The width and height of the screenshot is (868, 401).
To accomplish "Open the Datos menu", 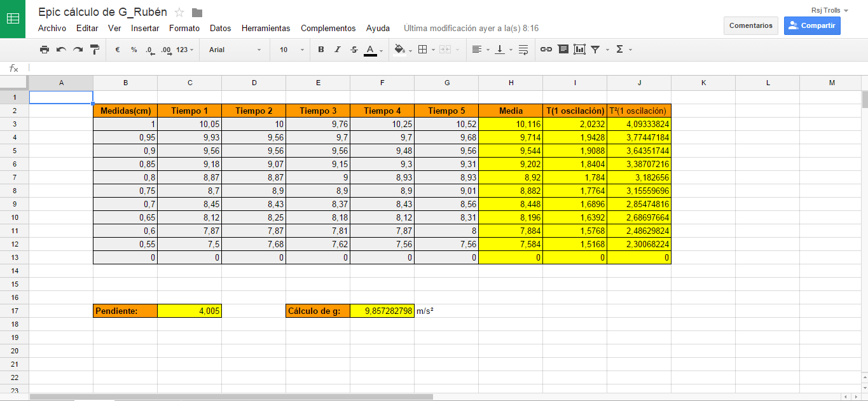I will 219,28.
